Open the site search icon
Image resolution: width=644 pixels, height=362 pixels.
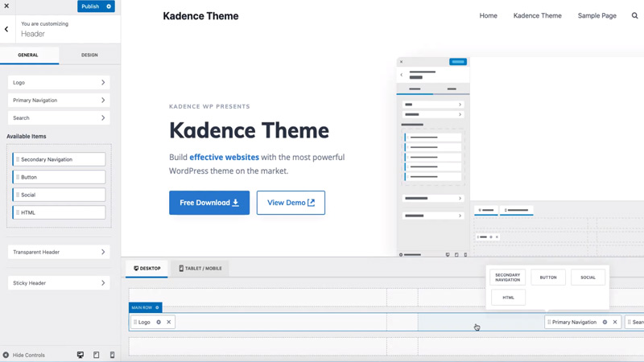[x=634, y=15]
